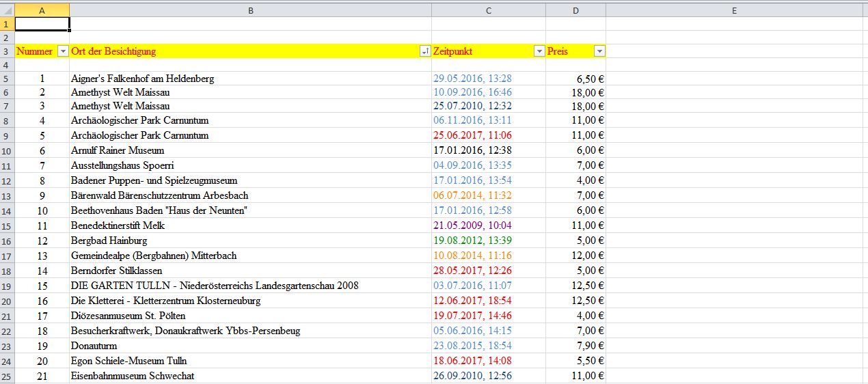The width and height of the screenshot is (868, 384).
Task: Select orange date 06.07.2014, 11:32
Action: click(489, 195)
